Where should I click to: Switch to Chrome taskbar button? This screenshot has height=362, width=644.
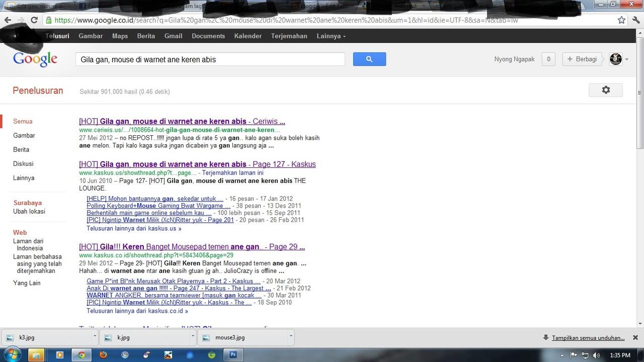82,355
